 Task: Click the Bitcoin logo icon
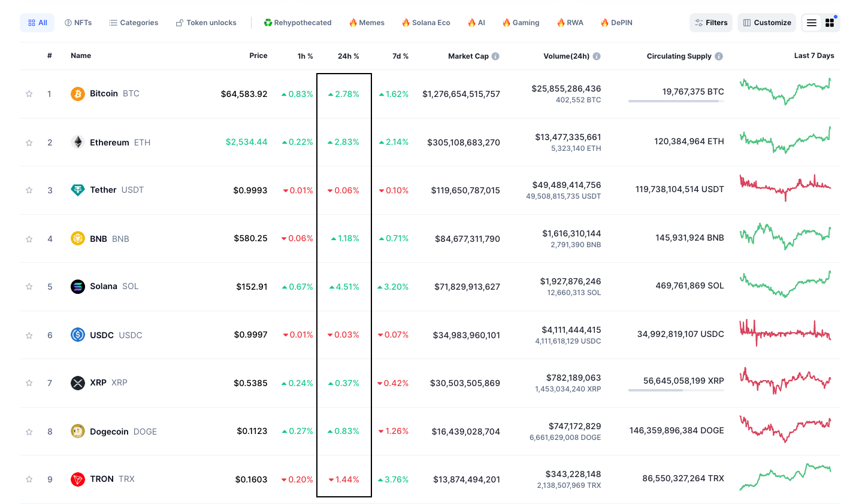[78, 94]
